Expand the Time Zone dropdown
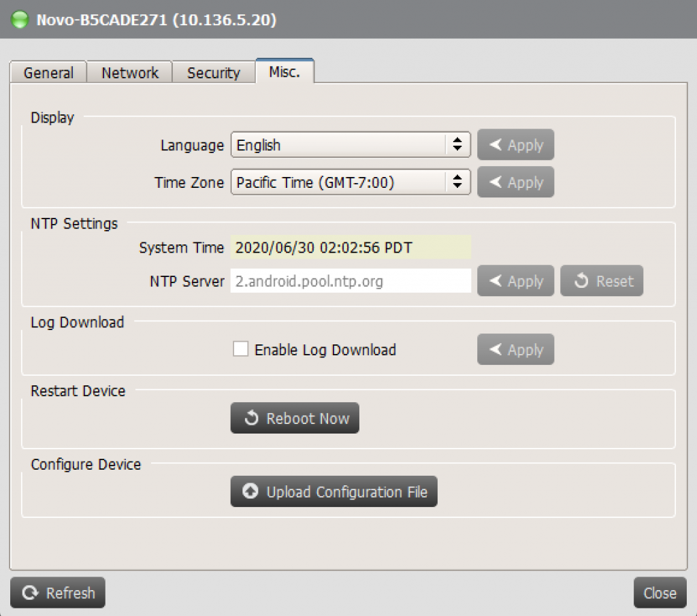697x616 pixels. point(351,182)
